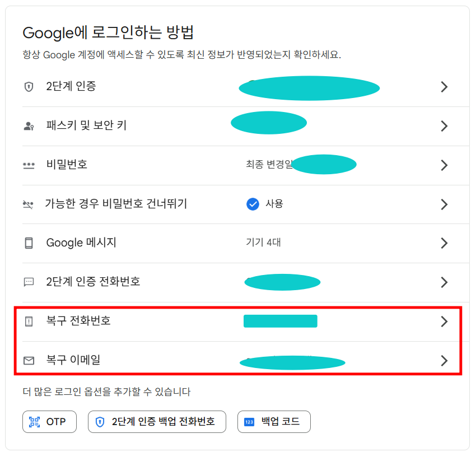Open 패스키 및 보안 키 chevron arrow

pos(444,126)
